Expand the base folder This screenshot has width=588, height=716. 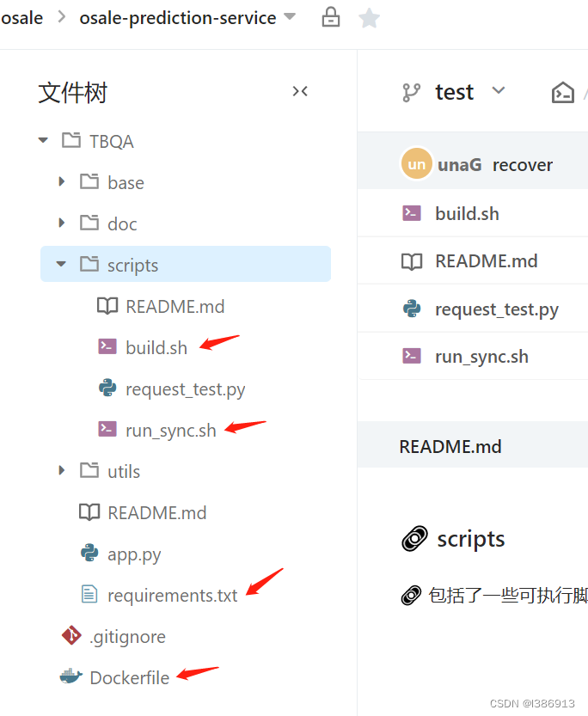[x=61, y=182]
